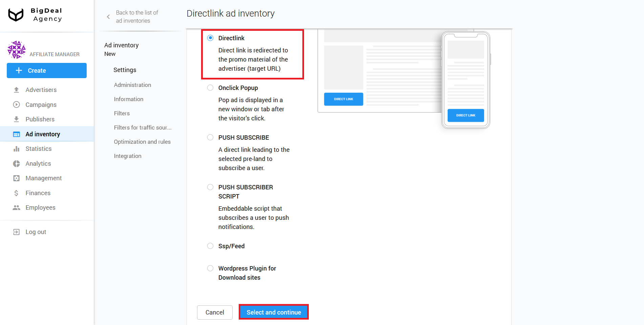Click the back chevron arrow
The height and width of the screenshot is (325, 644).
108,16
